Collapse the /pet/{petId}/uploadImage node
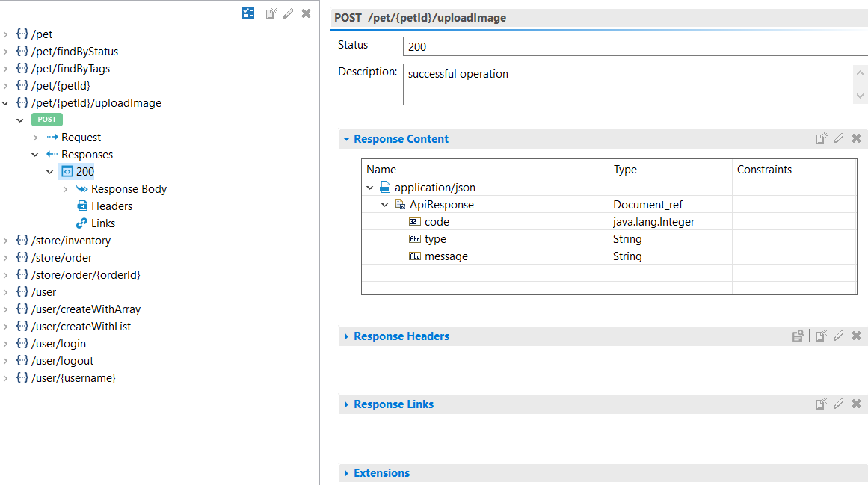This screenshot has width=868, height=485. tap(6, 103)
